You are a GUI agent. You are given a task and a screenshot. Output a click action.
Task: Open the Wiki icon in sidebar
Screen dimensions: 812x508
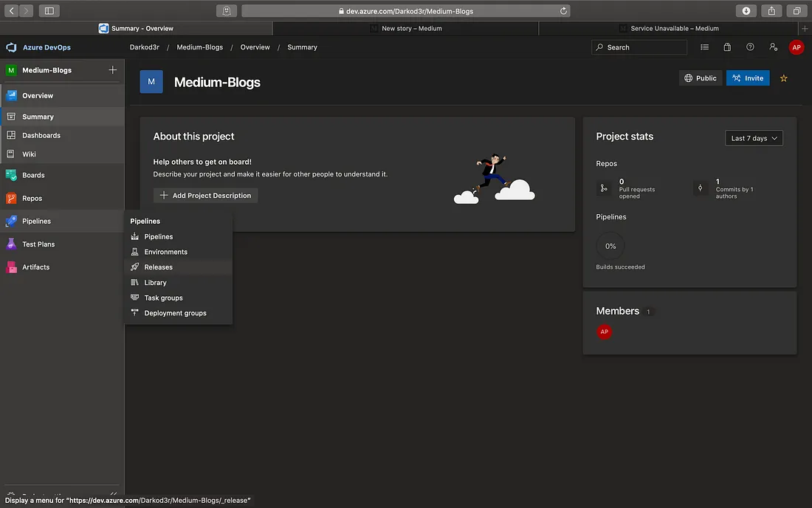coord(11,154)
